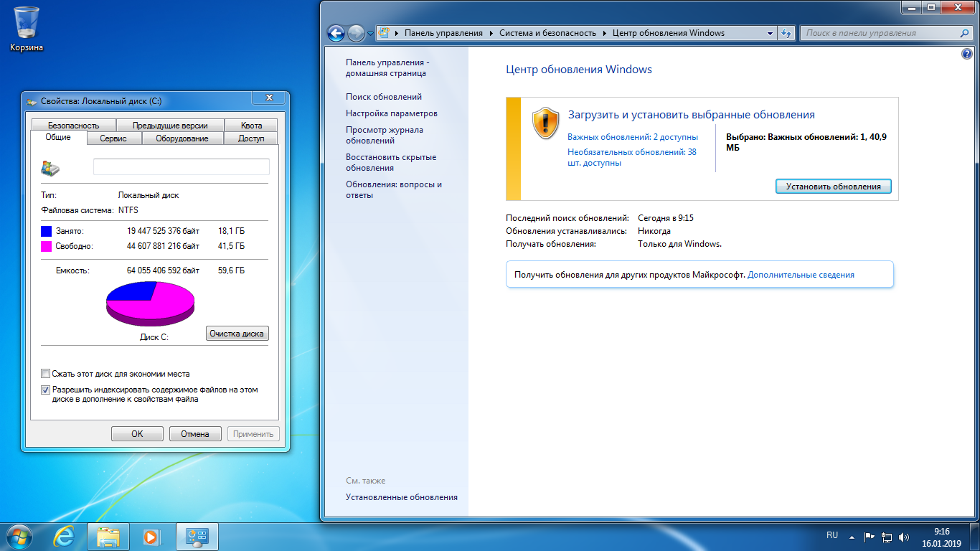Click the 'Установить обновления' button
980x551 pixels.
pyautogui.click(x=833, y=187)
